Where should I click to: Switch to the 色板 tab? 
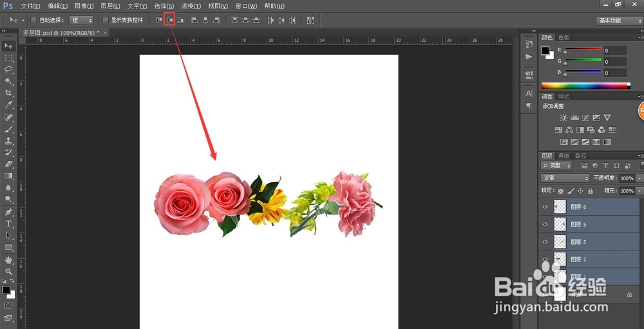[563, 37]
